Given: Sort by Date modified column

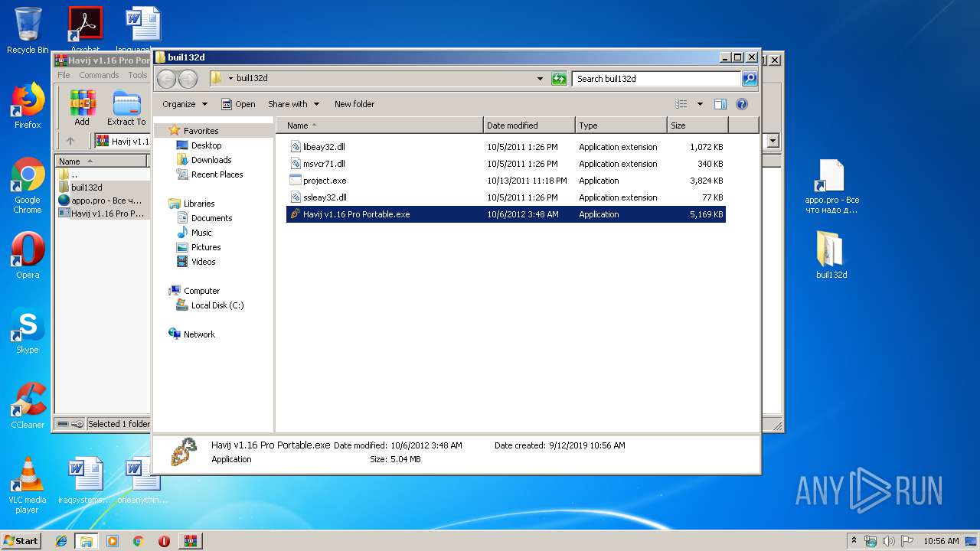Looking at the screenshot, I should click(x=529, y=126).
